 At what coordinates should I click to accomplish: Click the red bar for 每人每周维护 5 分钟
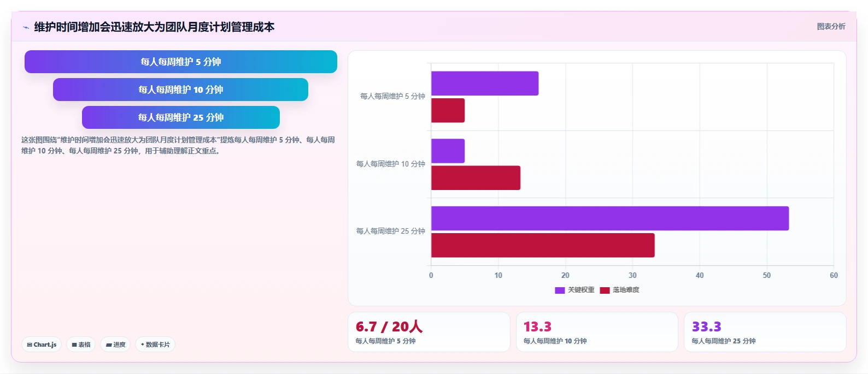point(448,110)
